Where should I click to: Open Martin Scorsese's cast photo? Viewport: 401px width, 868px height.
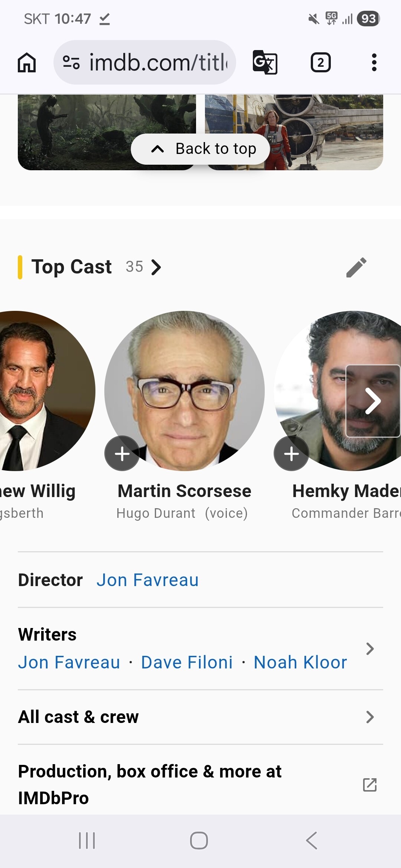[185, 391]
